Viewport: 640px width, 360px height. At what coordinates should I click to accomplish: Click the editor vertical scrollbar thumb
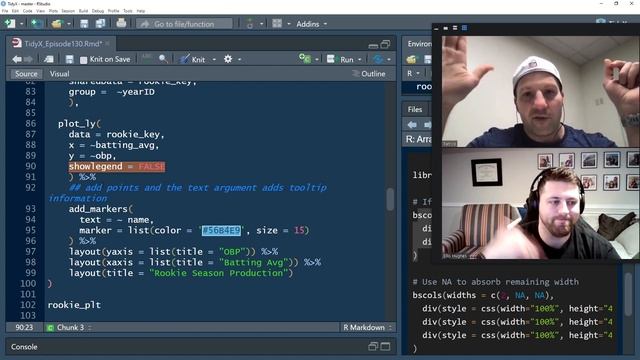390,199
